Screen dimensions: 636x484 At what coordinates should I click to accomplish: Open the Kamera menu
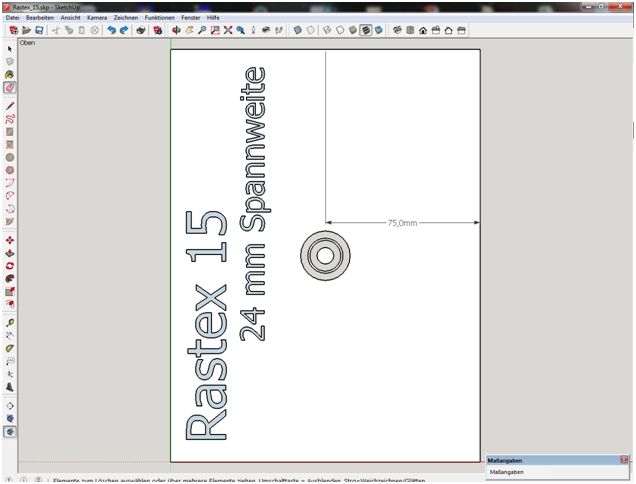point(97,18)
